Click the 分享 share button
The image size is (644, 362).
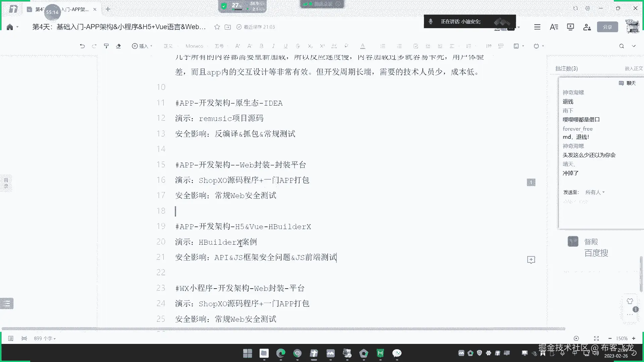[607, 27]
